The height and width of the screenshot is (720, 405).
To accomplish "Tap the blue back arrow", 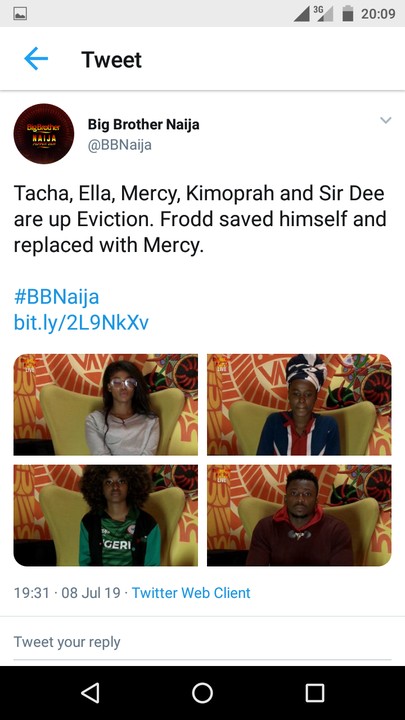I will pyautogui.click(x=36, y=59).
